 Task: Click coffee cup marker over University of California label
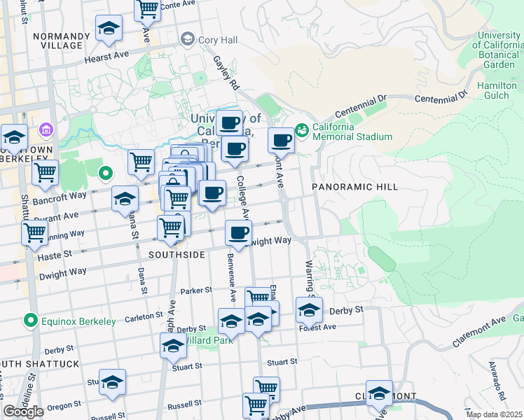click(229, 123)
